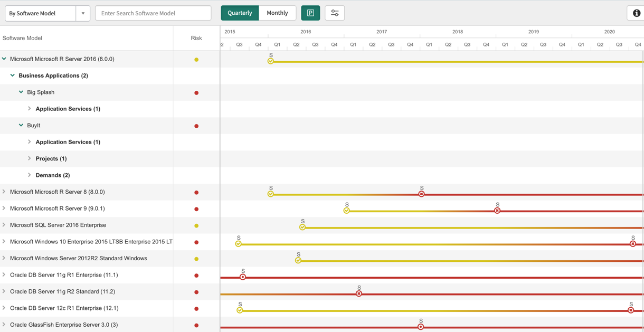This screenshot has width=644, height=332.
Task: Click the 2019 year label in timeline header
Action: click(x=534, y=32)
